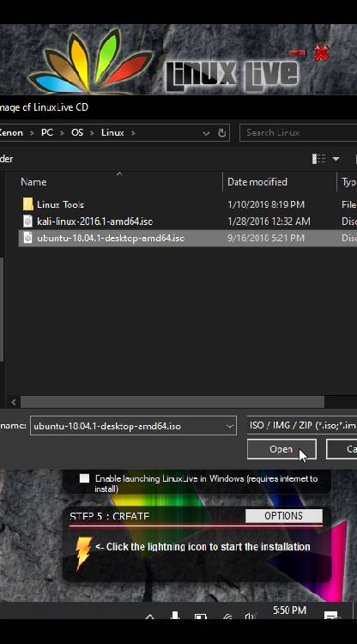Refresh the Linux folder listing
Viewport: 357px width, 644px height.
222,133
